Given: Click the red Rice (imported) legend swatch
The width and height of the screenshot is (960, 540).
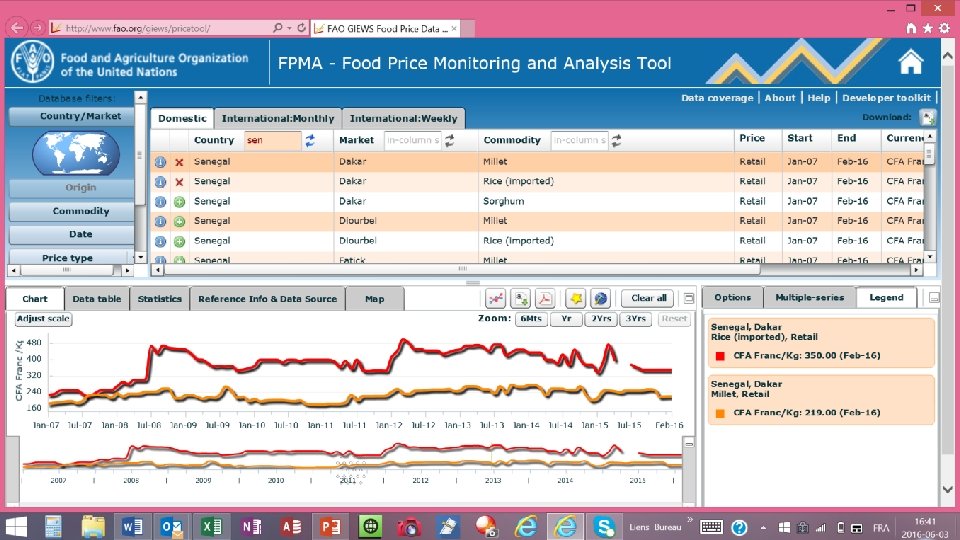Looking at the screenshot, I should click(x=720, y=356).
